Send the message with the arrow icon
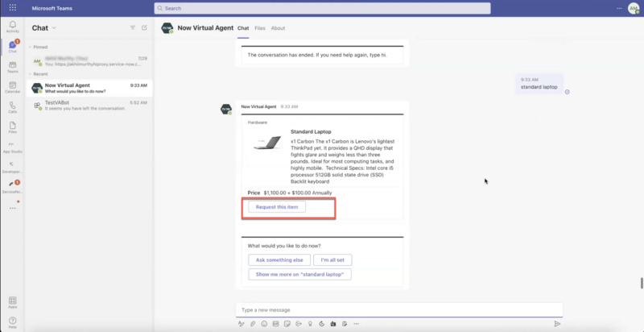 point(557,324)
